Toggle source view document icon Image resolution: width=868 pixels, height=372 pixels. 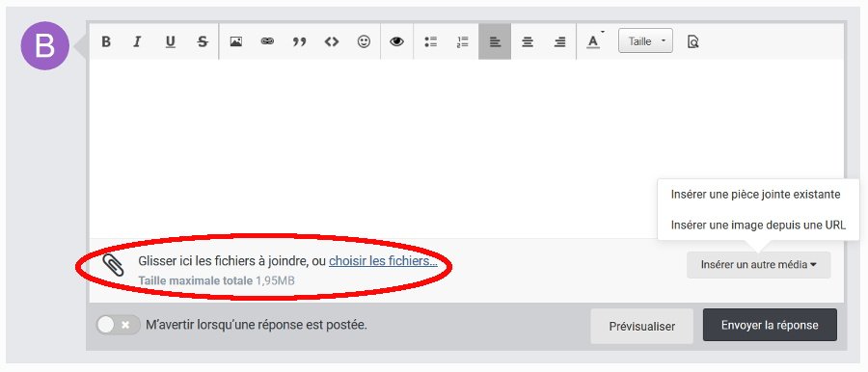tap(693, 41)
